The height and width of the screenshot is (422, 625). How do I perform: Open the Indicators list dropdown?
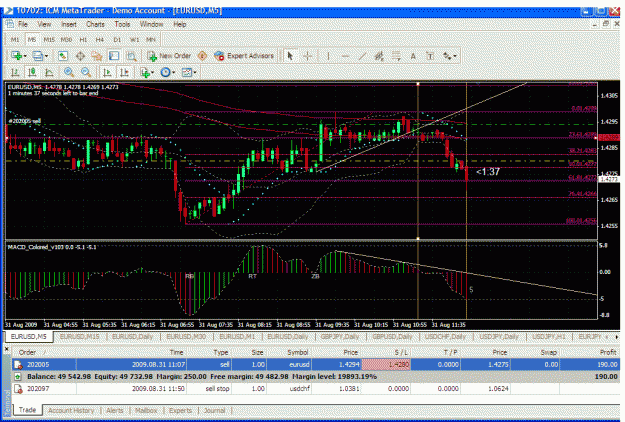coord(147,72)
